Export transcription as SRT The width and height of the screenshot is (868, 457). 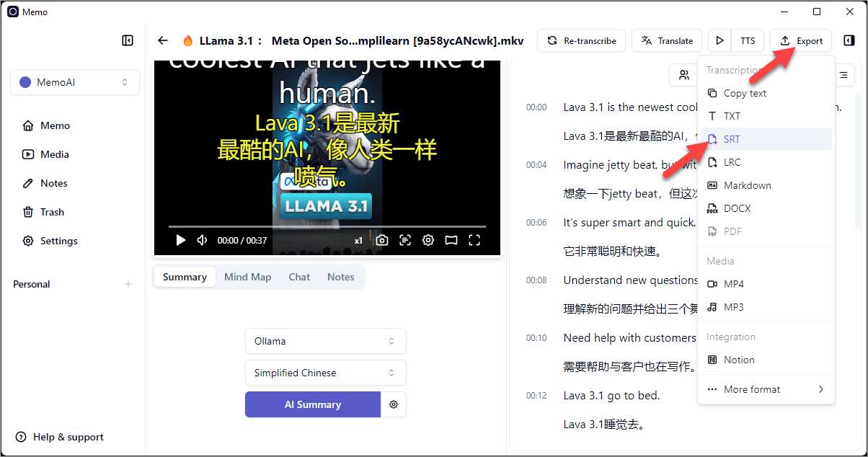(x=765, y=139)
